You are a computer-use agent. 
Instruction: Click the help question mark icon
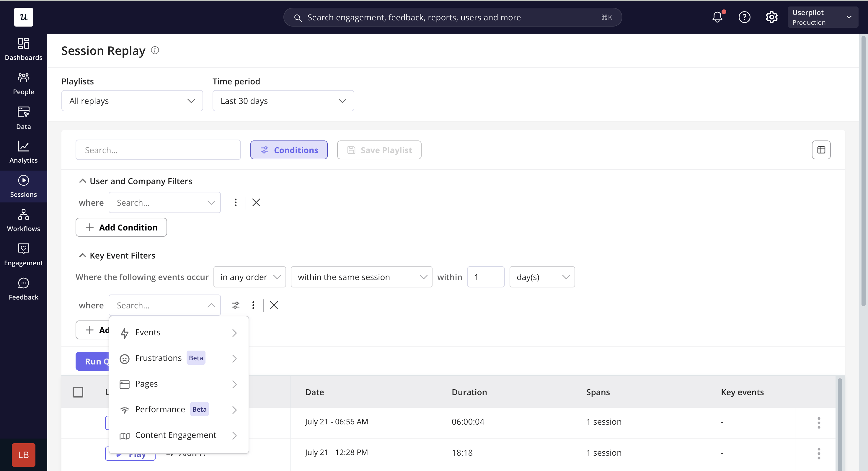click(x=744, y=17)
